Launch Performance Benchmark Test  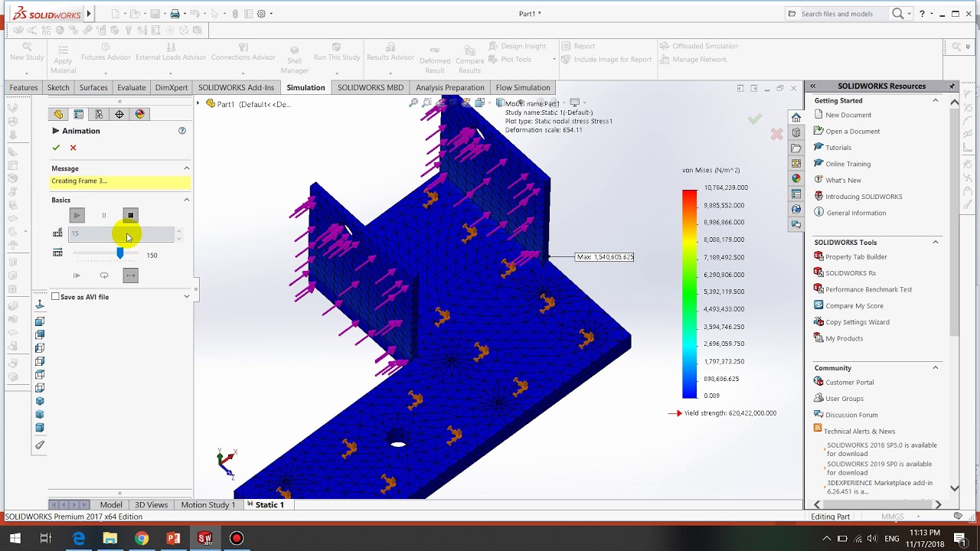pos(869,289)
